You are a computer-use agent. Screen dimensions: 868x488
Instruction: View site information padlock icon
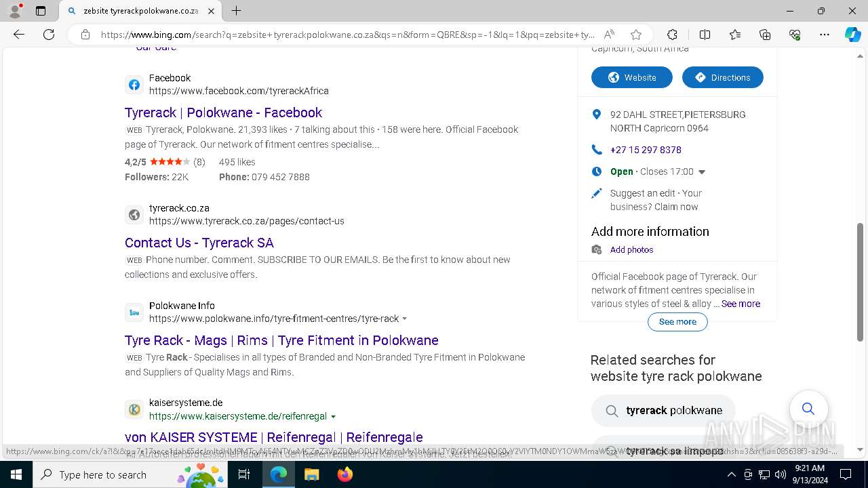[x=85, y=35]
